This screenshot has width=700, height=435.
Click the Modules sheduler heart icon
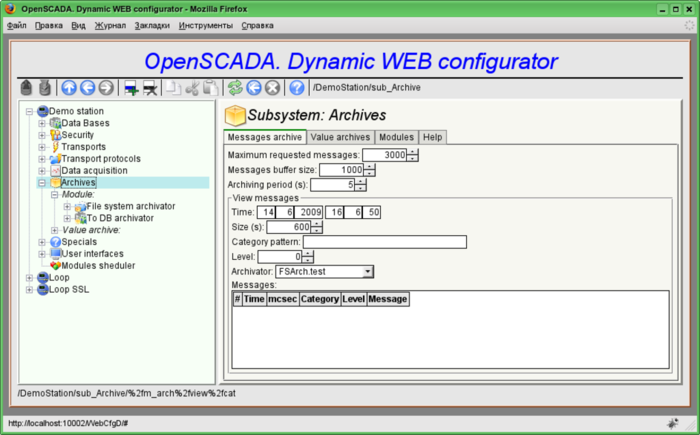coord(55,266)
